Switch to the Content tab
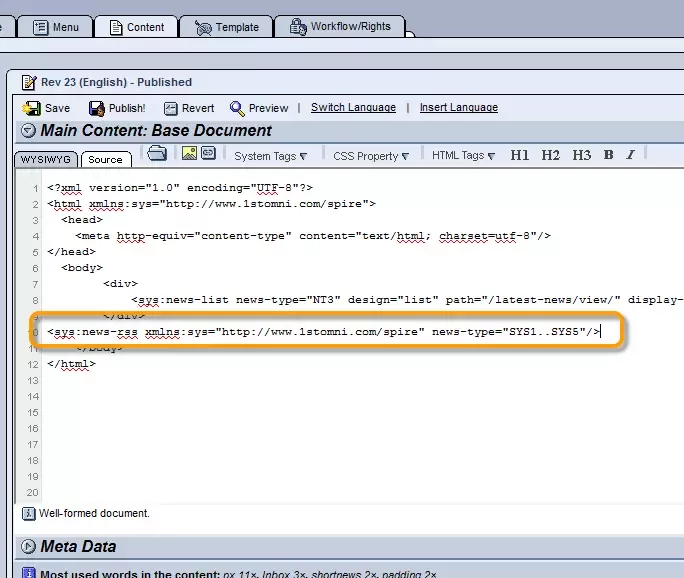684x578 pixels. pos(137,27)
